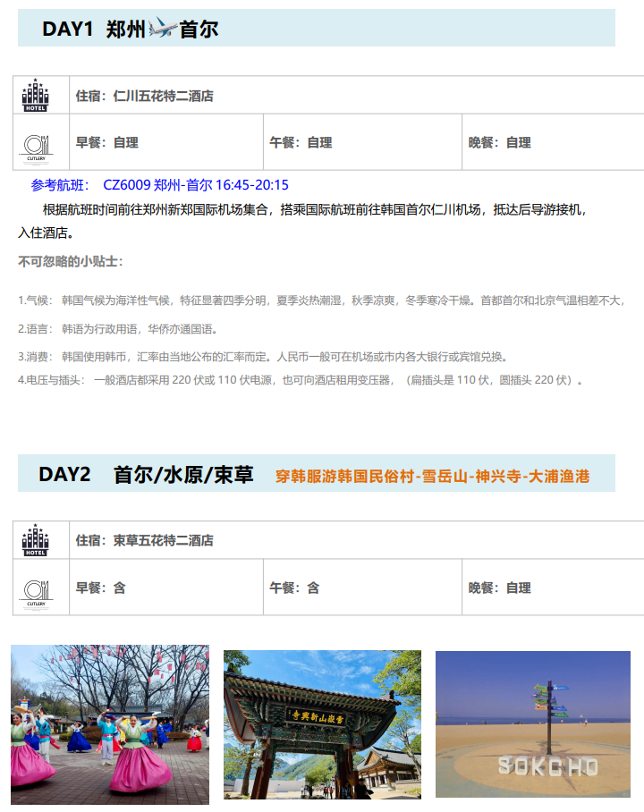The width and height of the screenshot is (644, 812).
Task: Click the cutlery icon in DAY2 table
Action: tap(36, 589)
